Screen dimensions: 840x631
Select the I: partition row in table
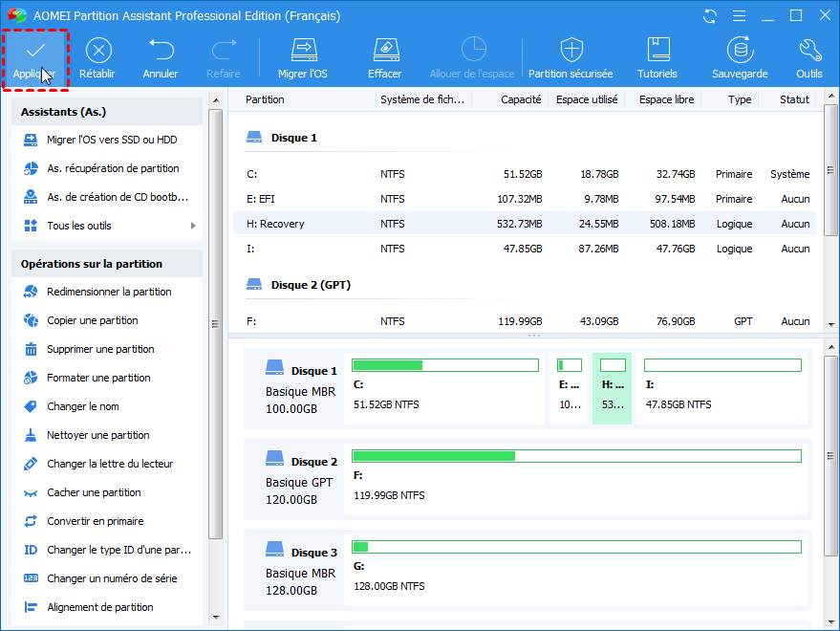(x=525, y=249)
